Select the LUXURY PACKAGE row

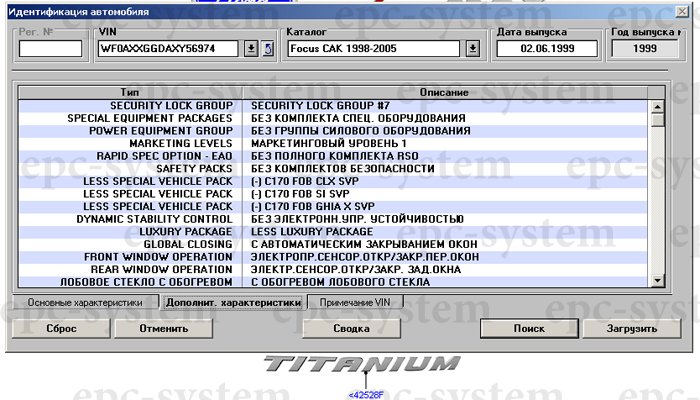[333, 232]
